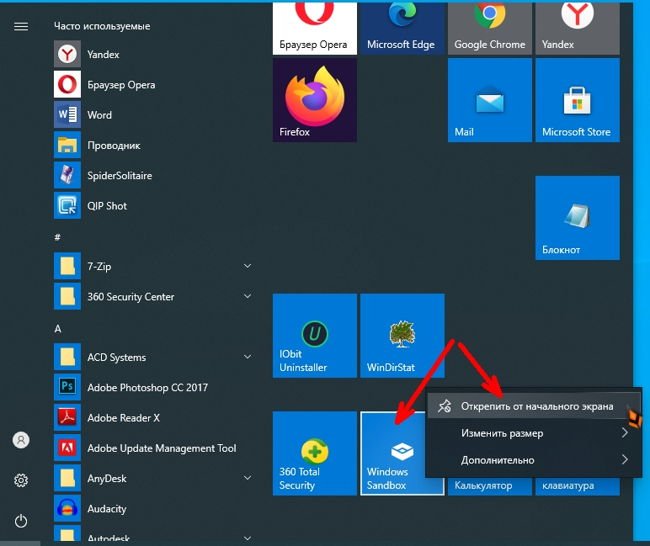Open the 360 Total Security tile
650x546 pixels.
click(x=315, y=454)
